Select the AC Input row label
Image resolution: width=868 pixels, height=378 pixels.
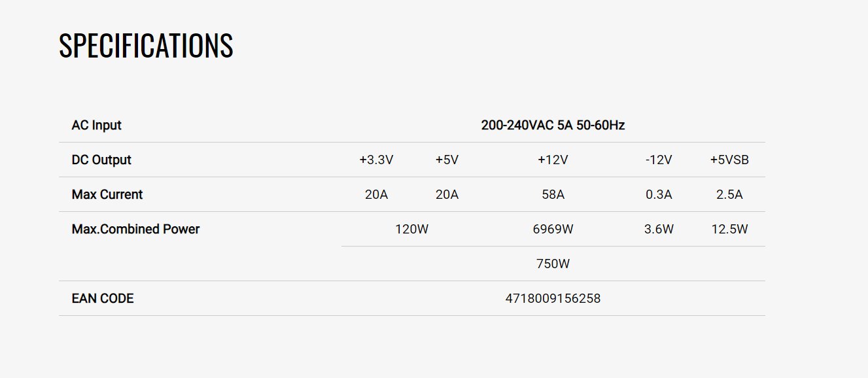click(96, 125)
